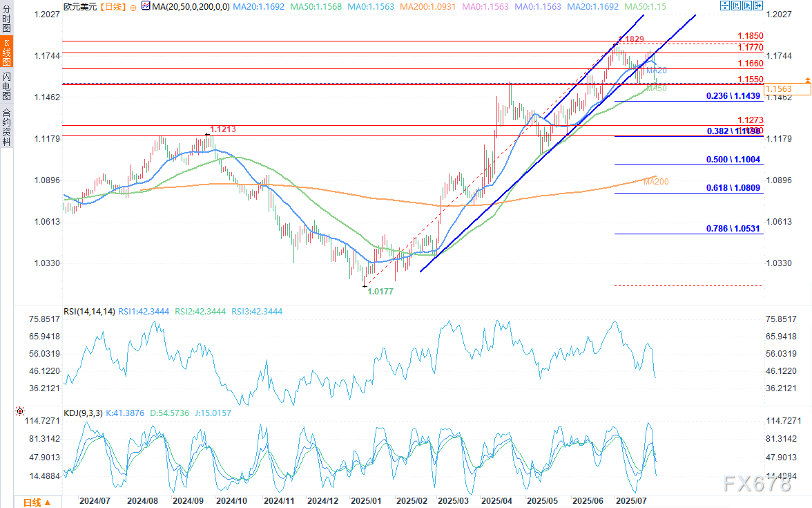Viewport: 812px width, 508px height.
Task: Click the KDJ(9,3,3) indicator label
Action: [83, 413]
